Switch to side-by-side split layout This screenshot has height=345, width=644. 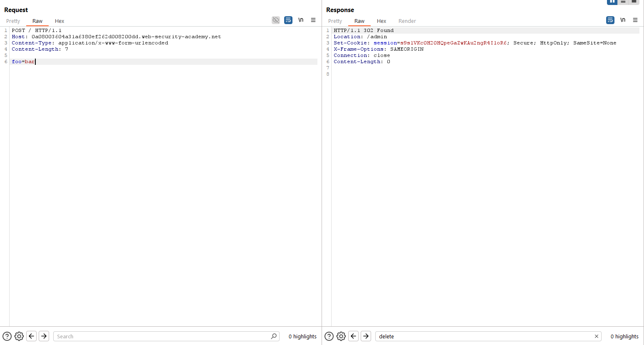612,2
